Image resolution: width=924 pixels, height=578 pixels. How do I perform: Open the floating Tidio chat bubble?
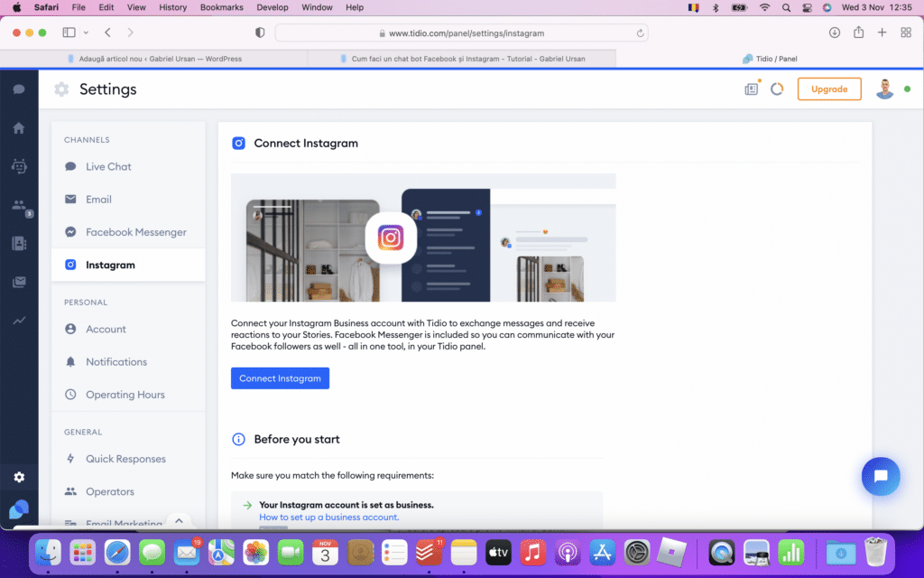coord(881,476)
